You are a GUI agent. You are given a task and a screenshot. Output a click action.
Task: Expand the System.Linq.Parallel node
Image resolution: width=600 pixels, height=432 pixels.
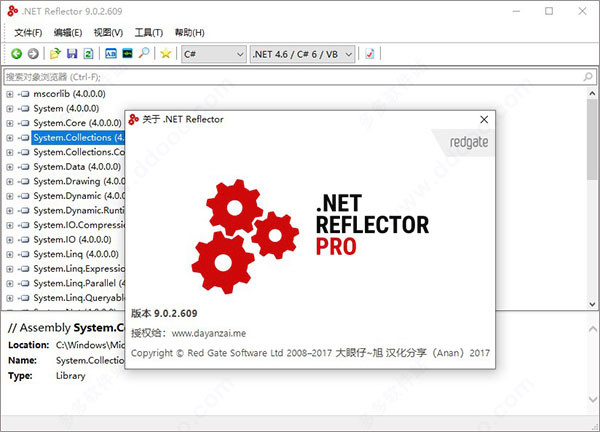pos(10,284)
